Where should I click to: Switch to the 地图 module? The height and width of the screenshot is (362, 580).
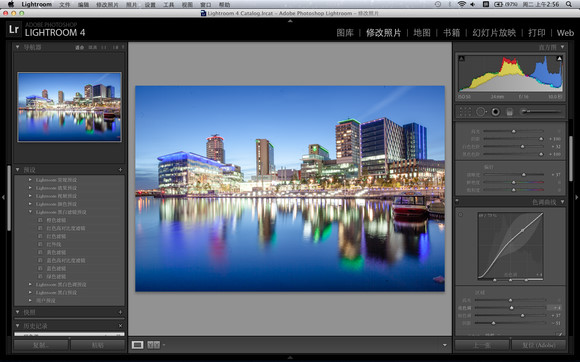(422, 33)
